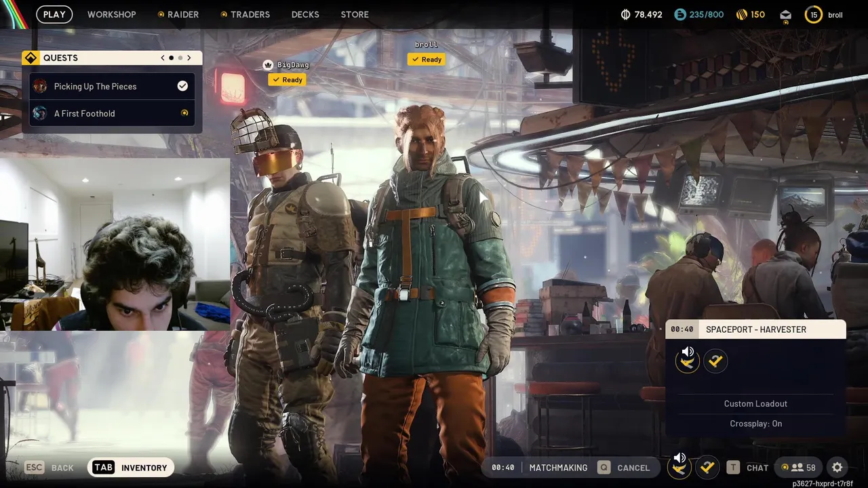Click the Q key hint icon
Viewport: 868px width, 488px height.
click(604, 468)
